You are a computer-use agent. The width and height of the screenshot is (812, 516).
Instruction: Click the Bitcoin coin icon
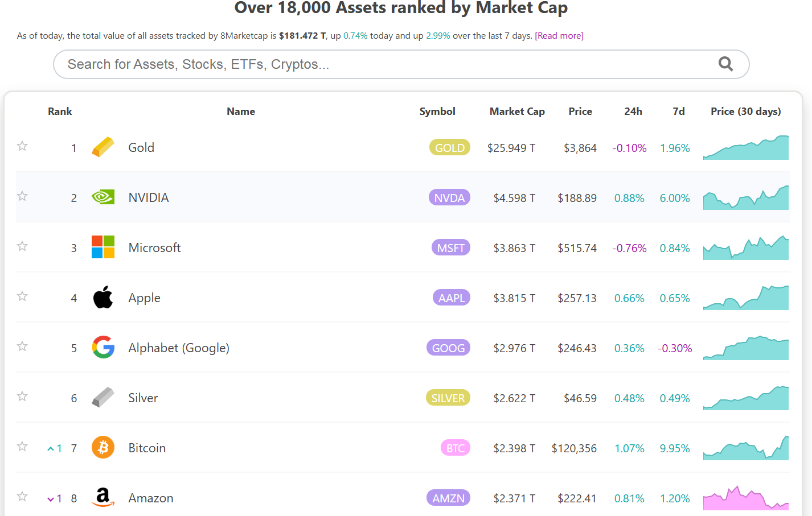coord(103,448)
